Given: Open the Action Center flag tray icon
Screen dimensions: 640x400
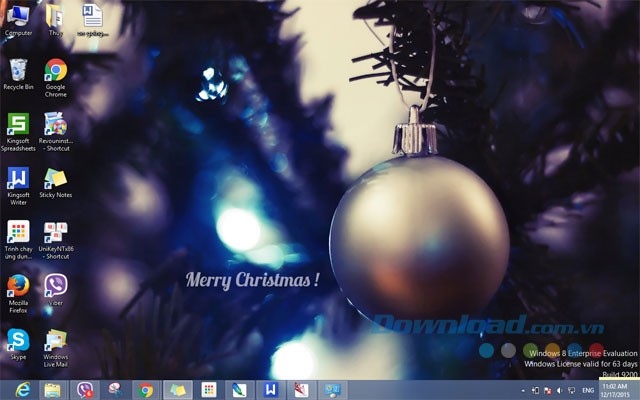Looking at the screenshot, I should pyautogui.click(x=548, y=391).
